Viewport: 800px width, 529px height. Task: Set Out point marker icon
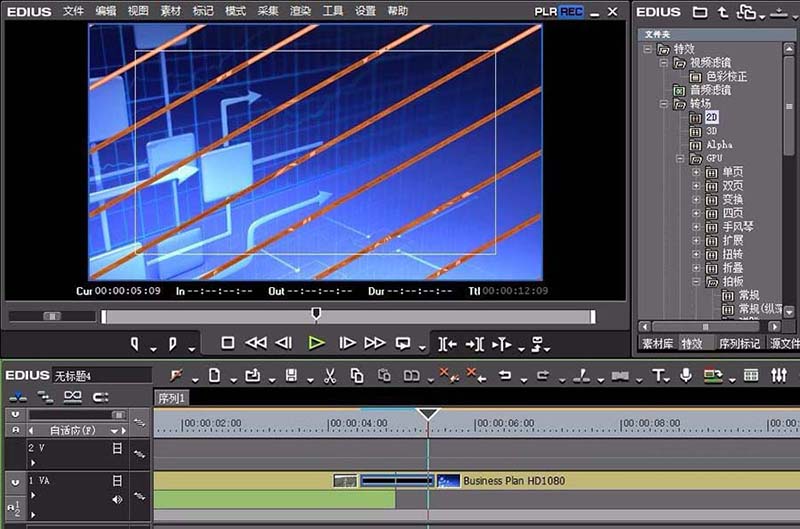(172, 344)
